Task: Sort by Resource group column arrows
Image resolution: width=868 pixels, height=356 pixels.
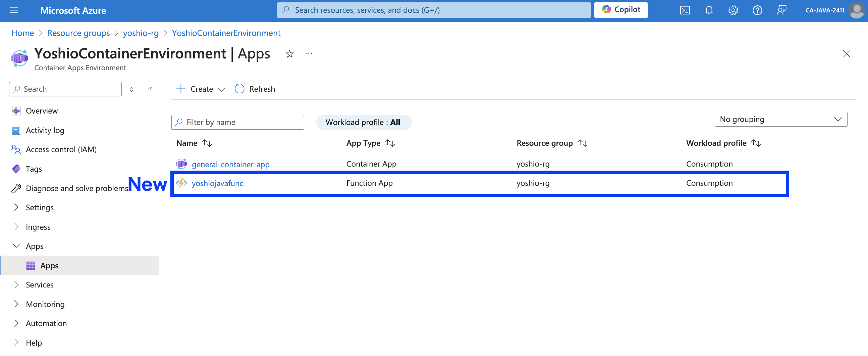Action: coord(583,143)
